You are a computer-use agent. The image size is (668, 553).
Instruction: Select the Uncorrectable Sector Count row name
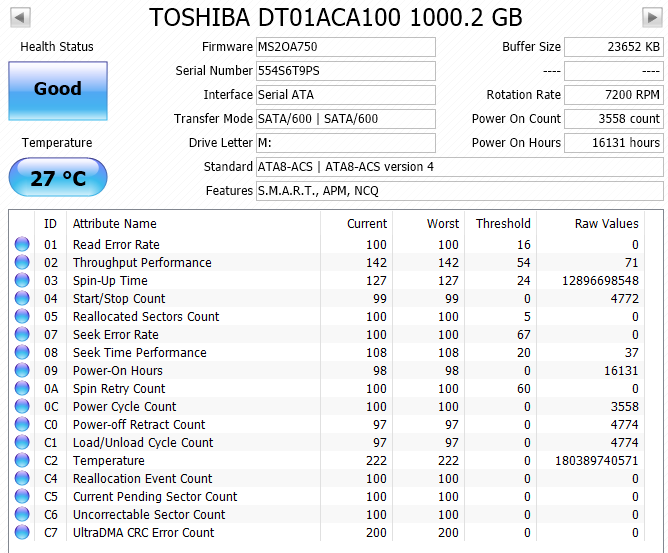pyautogui.click(x=149, y=515)
